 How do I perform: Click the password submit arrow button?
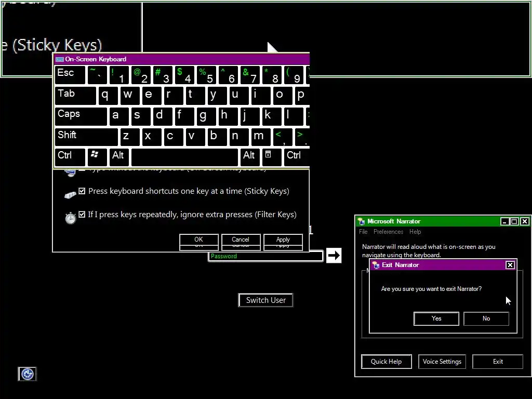[334, 255]
